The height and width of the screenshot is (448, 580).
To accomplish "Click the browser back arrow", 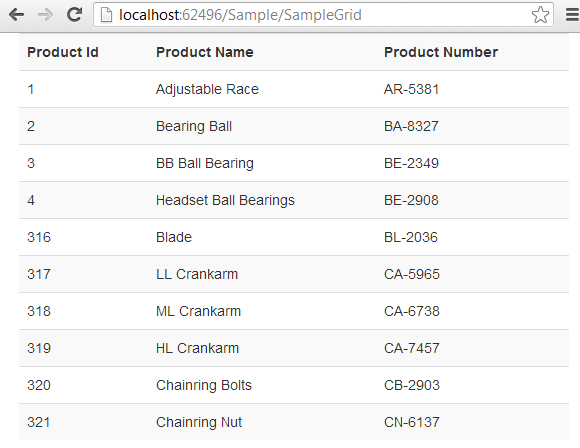I will point(17,15).
